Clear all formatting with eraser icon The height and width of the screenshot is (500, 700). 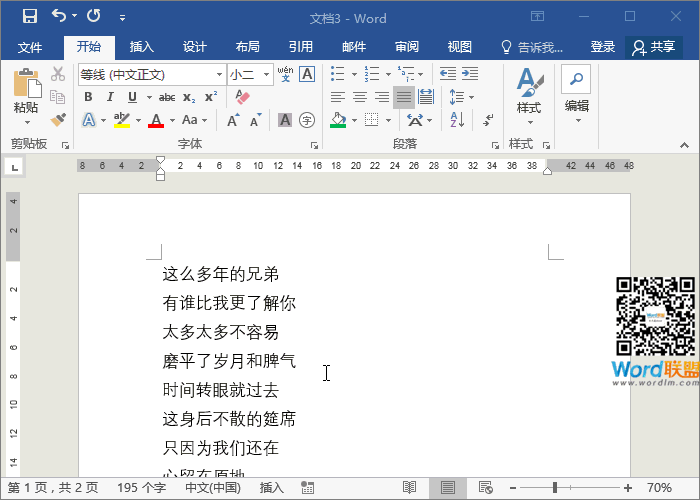coord(242,97)
